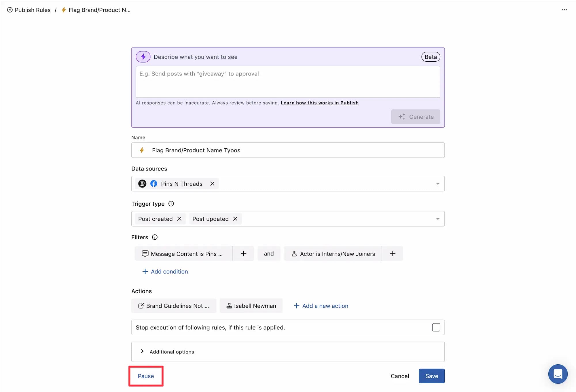The image size is (576, 392).
Task: Check the Stop execution of following rules box
Action: tap(436, 327)
